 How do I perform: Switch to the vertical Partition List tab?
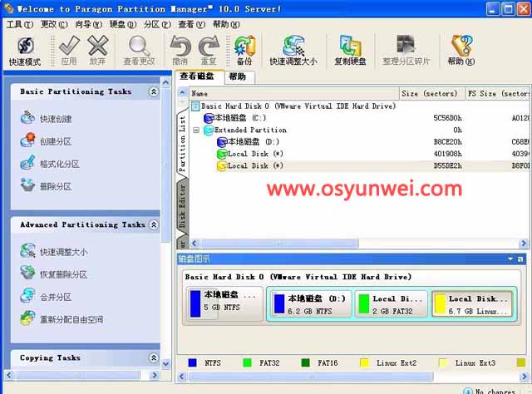pos(182,143)
